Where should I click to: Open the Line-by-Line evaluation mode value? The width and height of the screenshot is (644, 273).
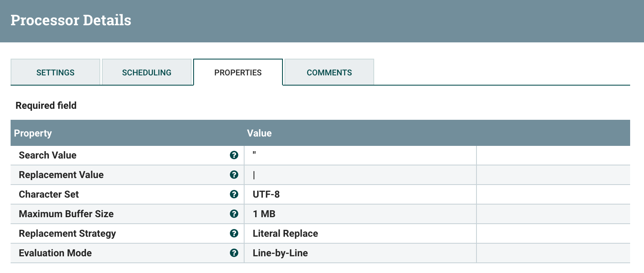tap(360, 253)
